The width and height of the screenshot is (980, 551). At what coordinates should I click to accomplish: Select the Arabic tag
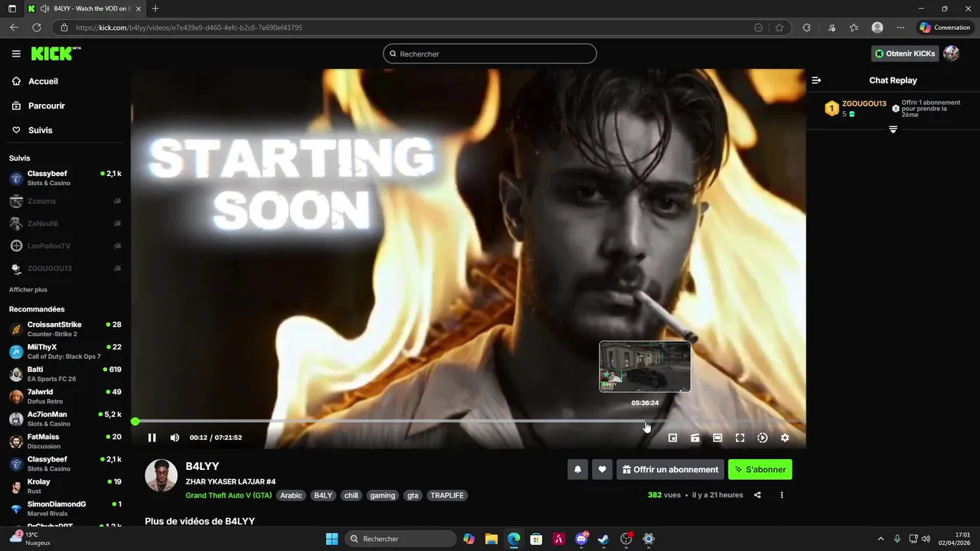[x=291, y=495]
